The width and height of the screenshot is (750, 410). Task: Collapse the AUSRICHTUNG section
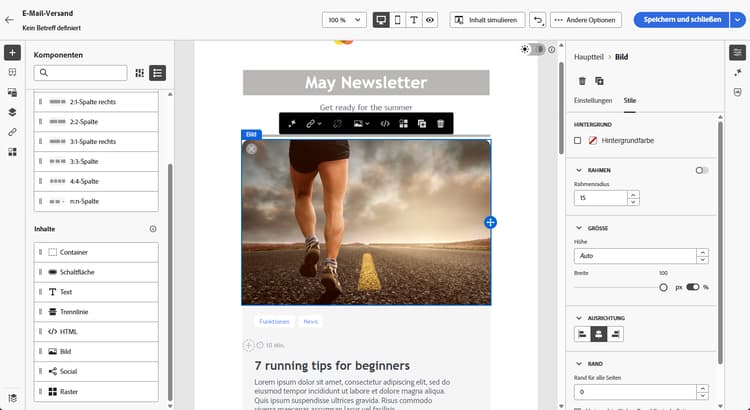[579, 318]
